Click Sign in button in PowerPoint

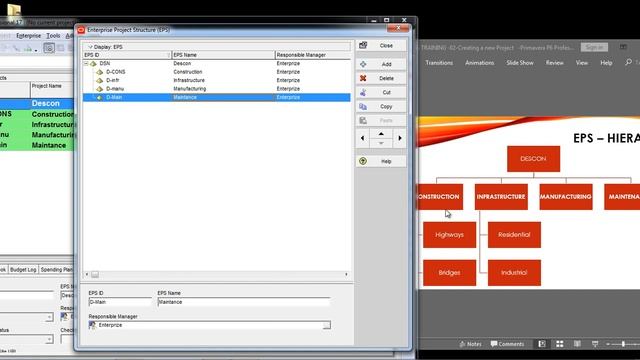point(594,47)
